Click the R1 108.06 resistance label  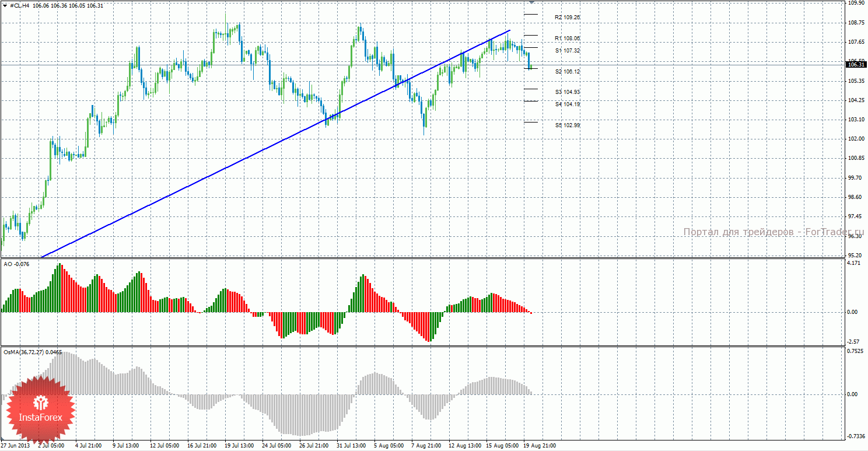[x=567, y=39]
